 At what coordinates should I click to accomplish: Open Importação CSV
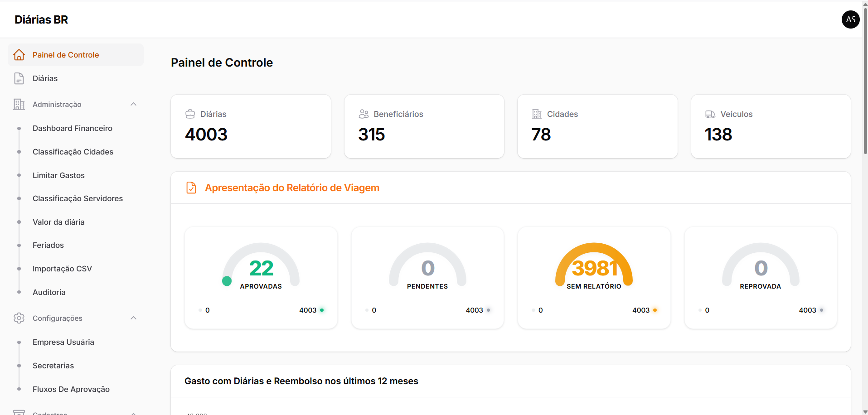point(62,269)
